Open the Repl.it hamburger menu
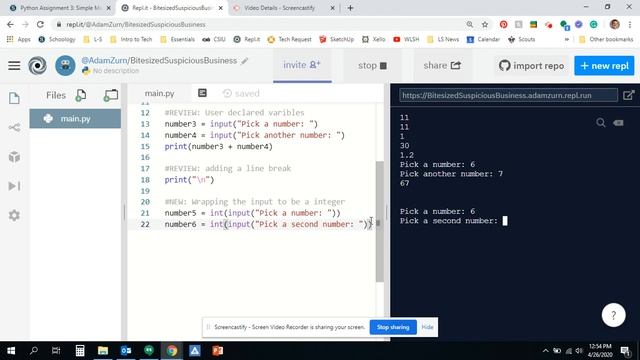The image size is (640, 360). tap(14, 66)
